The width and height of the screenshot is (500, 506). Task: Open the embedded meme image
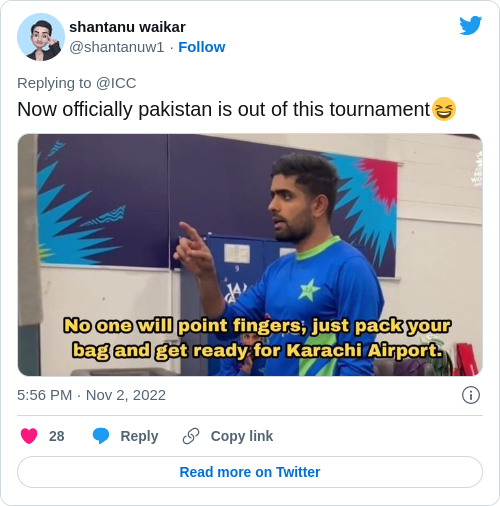(250, 255)
